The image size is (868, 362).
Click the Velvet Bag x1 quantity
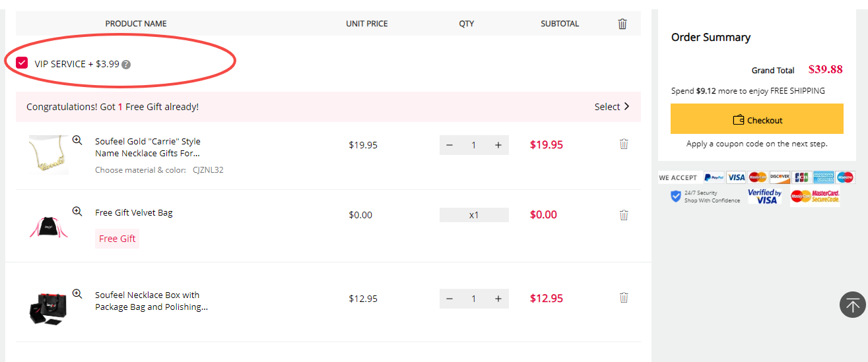coord(474,215)
